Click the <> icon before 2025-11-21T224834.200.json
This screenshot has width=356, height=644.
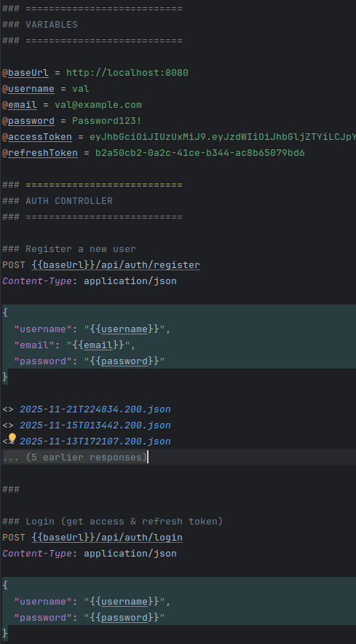pos(8,409)
